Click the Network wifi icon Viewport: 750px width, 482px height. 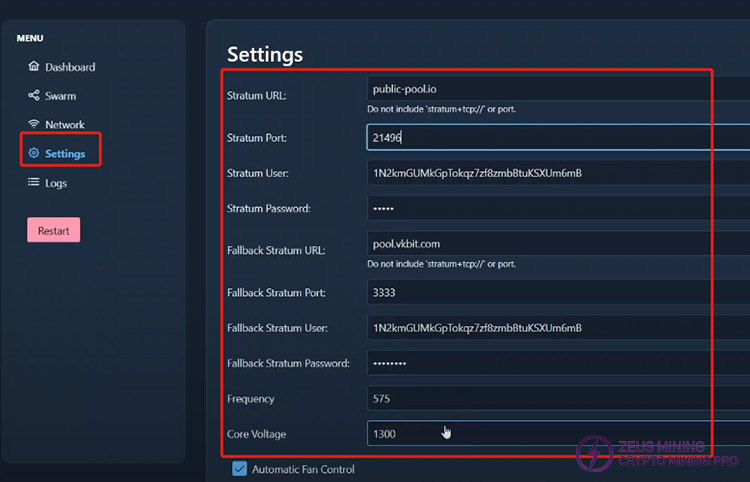(34, 125)
